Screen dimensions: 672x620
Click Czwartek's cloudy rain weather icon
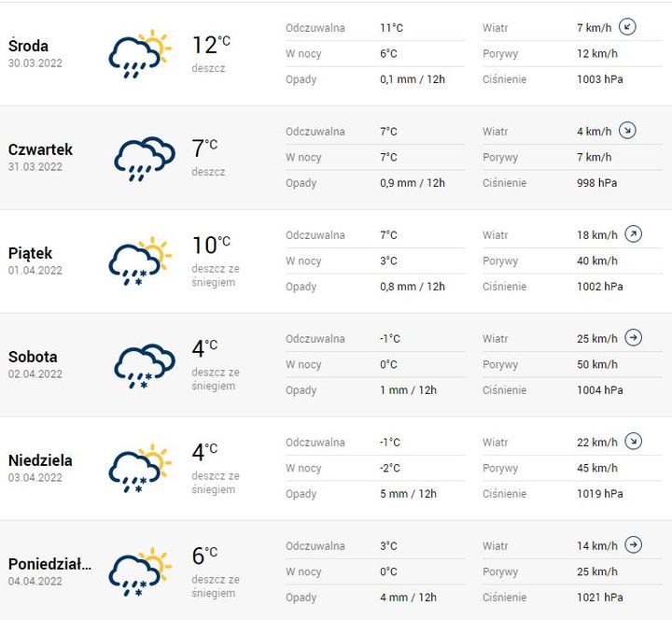145,159
